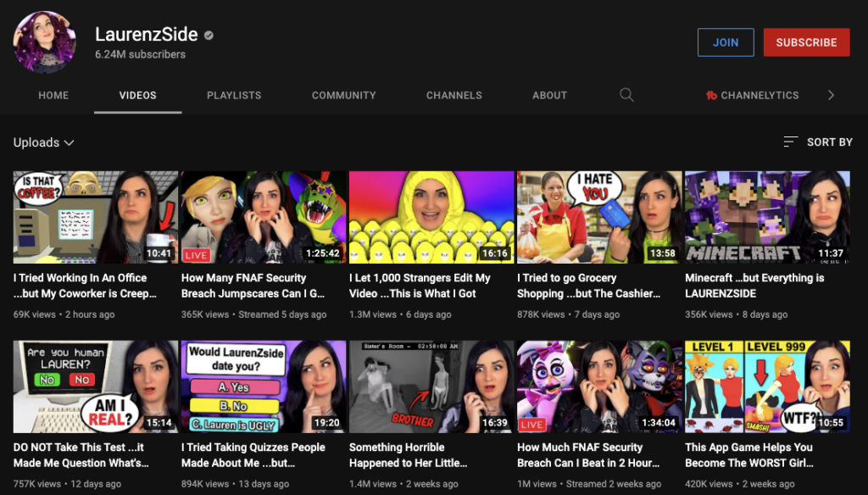The height and width of the screenshot is (495, 868).
Task: Click '1M views • Streamed 2 weeks ago'
Action: point(589,484)
